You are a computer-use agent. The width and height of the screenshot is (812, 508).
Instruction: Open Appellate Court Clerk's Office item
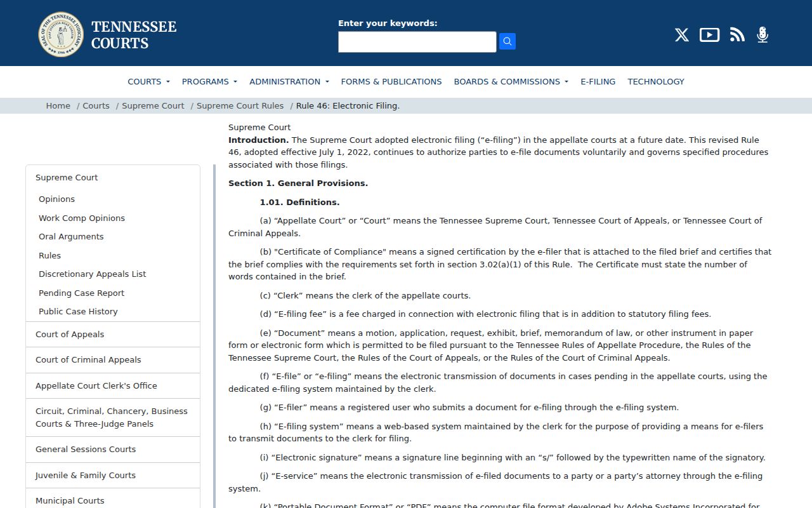point(113,385)
